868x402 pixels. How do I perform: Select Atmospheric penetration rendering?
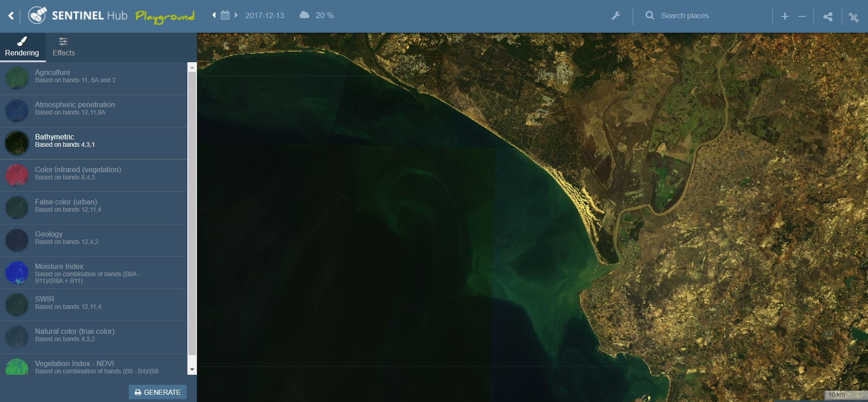pyautogui.click(x=93, y=111)
